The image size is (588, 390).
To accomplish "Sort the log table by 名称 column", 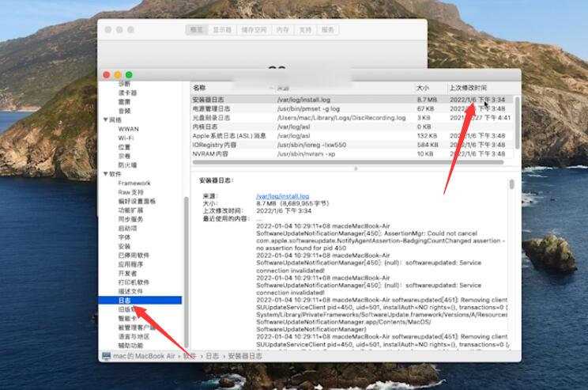I will tap(199, 88).
